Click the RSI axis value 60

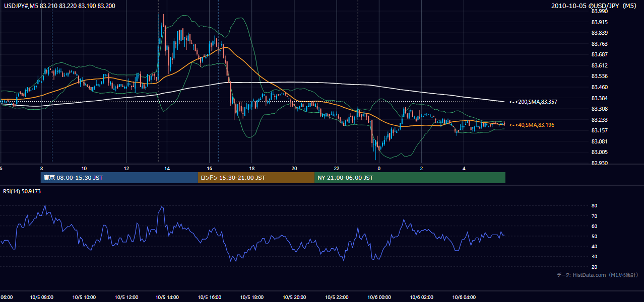594,226
